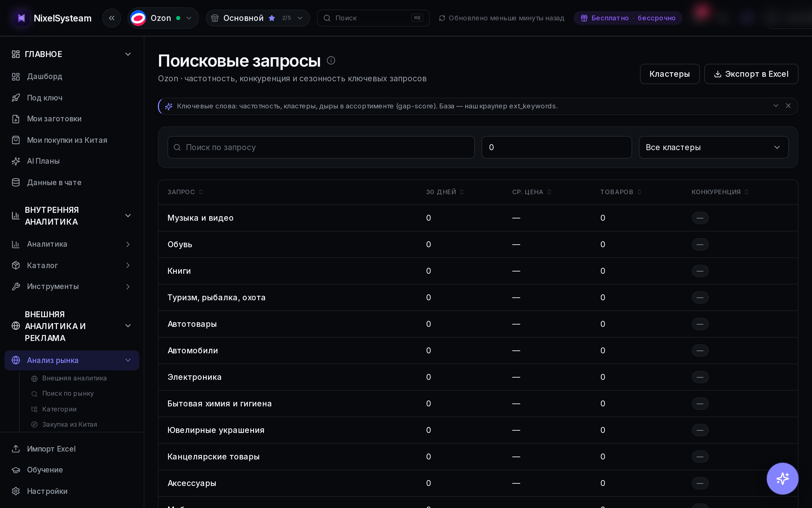The height and width of the screenshot is (508, 812).
Task: Click the Дашборд grid icon
Action: click(x=16, y=76)
